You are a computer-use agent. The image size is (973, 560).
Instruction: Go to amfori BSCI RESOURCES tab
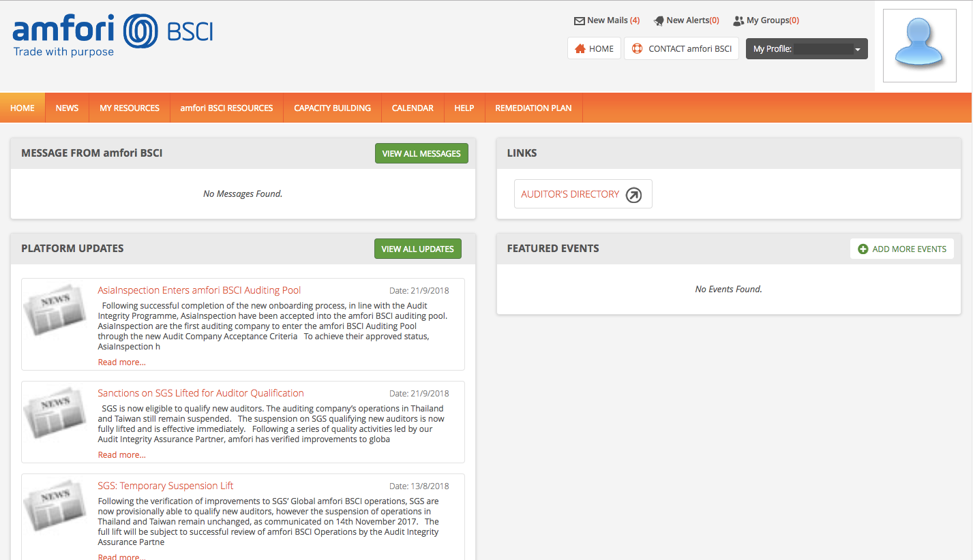coord(226,108)
